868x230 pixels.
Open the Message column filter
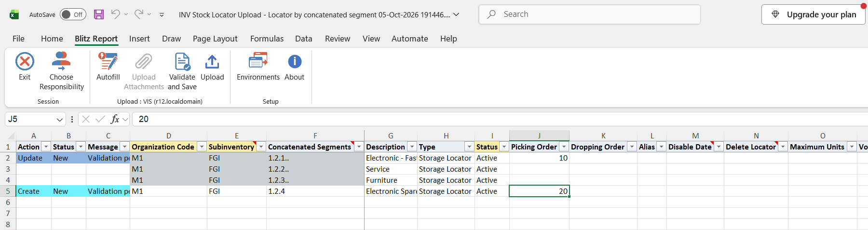125,147
